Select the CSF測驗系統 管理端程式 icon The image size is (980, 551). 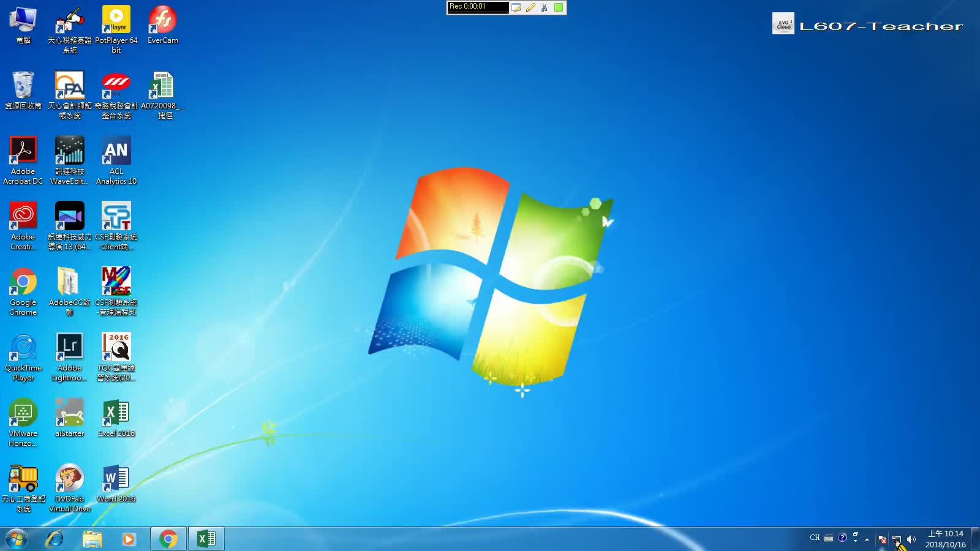click(116, 292)
